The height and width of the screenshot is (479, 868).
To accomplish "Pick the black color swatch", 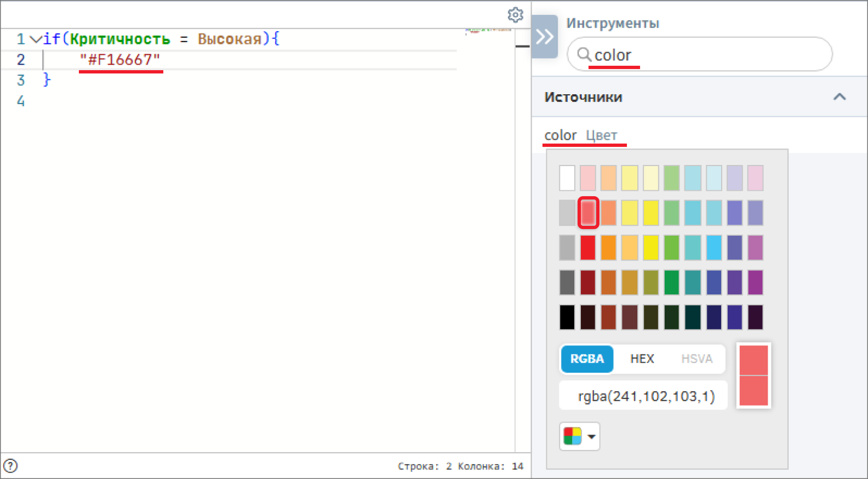I will coord(567,317).
